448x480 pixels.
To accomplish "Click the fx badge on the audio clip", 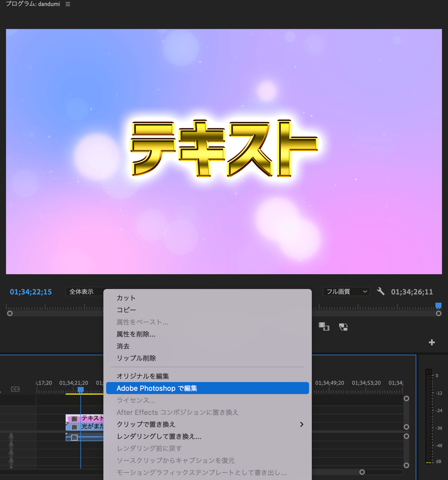I will (75, 438).
